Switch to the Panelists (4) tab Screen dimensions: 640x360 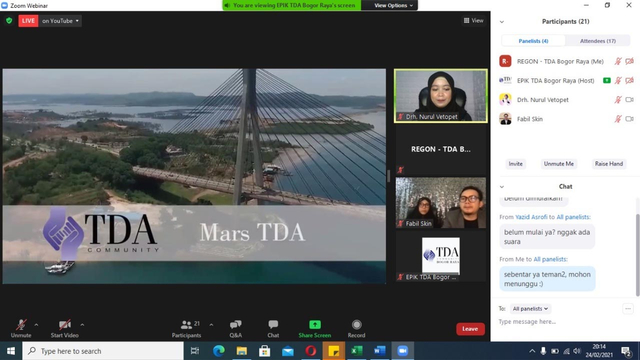click(x=533, y=41)
